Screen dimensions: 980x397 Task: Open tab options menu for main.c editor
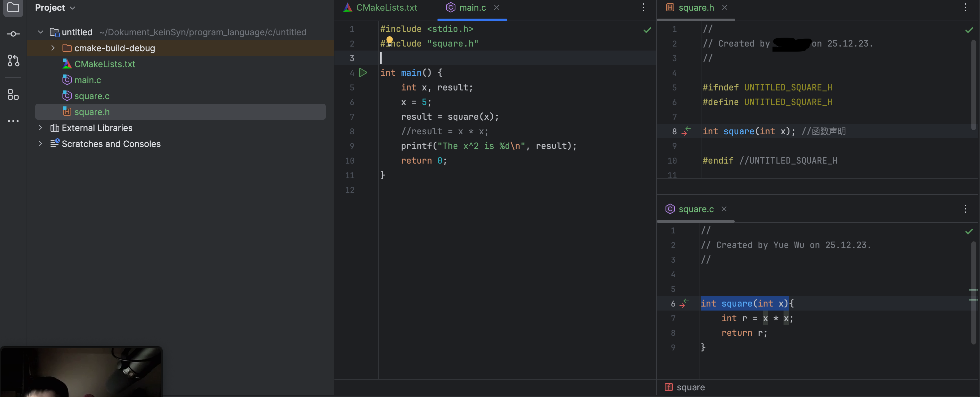(643, 7)
